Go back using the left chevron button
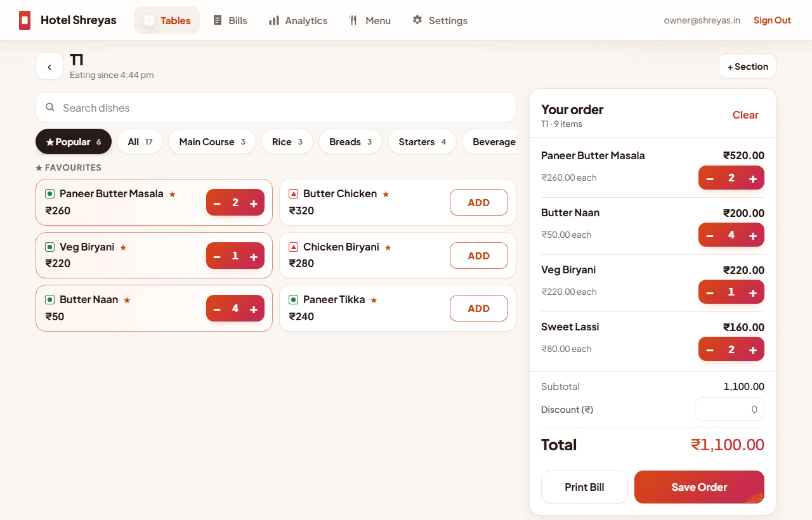The width and height of the screenshot is (812, 520). click(49, 66)
